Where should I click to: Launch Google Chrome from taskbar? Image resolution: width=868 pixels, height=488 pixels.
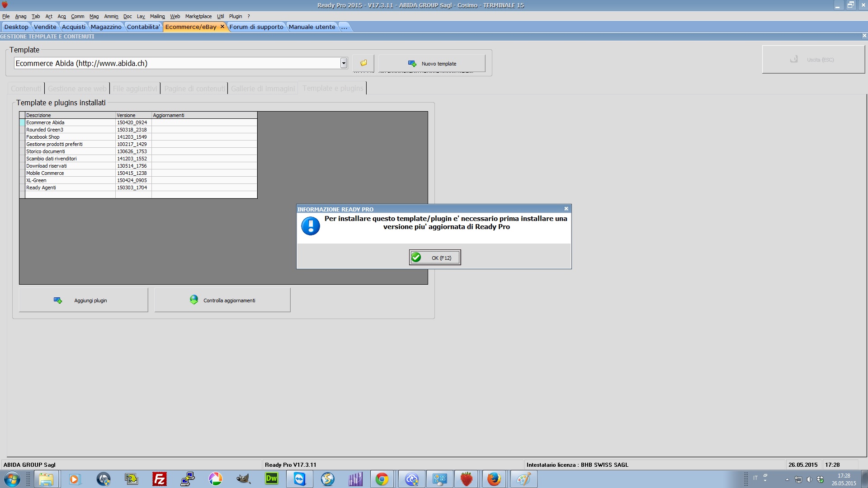click(382, 479)
